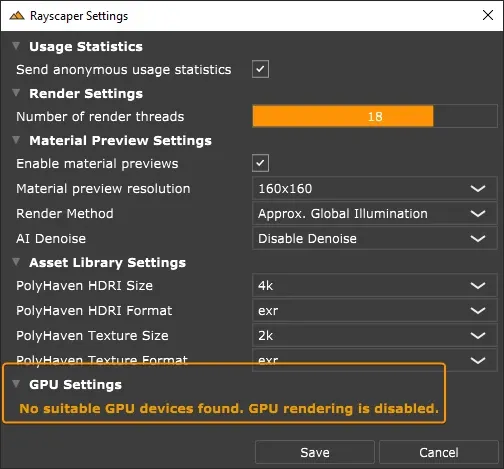Click the 'GPU Settings' heading text
The image size is (504, 469).
pyautogui.click(x=75, y=384)
